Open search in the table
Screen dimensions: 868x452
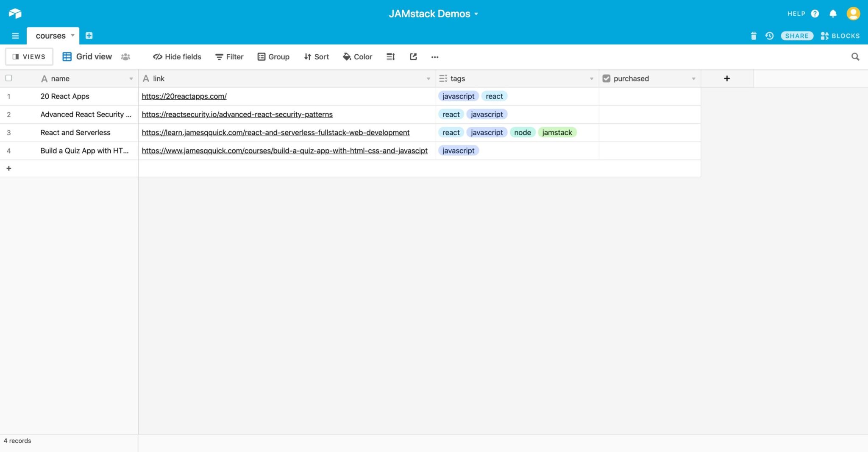click(x=856, y=56)
